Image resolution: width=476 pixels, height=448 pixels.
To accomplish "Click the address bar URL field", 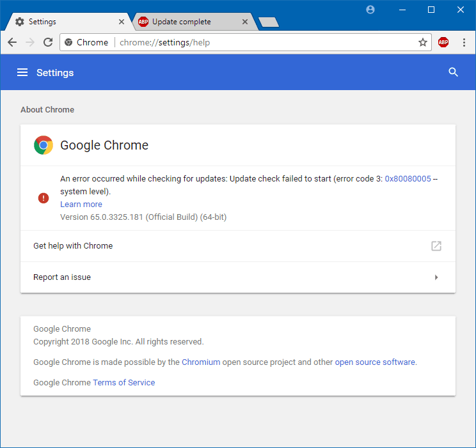I will pyautogui.click(x=246, y=42).
